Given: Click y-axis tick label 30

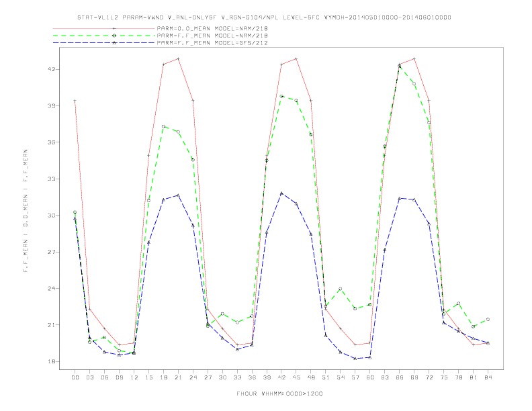Looking at the screenshot, I should tap(51, 216).
